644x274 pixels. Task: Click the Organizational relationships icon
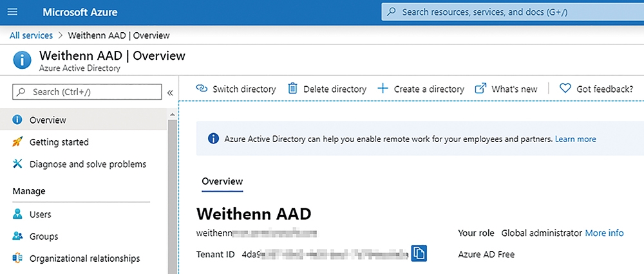[x=17, y=259]
